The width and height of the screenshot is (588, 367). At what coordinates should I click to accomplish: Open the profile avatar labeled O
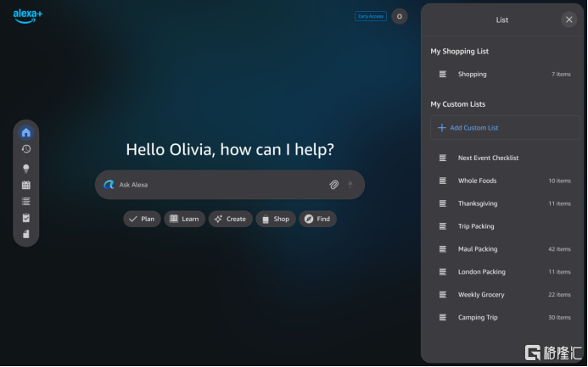click(x=400, y=16)
